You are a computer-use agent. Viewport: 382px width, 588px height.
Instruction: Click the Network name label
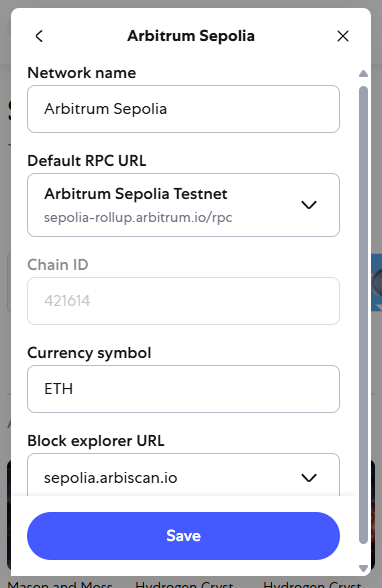(x=82, y=73)
